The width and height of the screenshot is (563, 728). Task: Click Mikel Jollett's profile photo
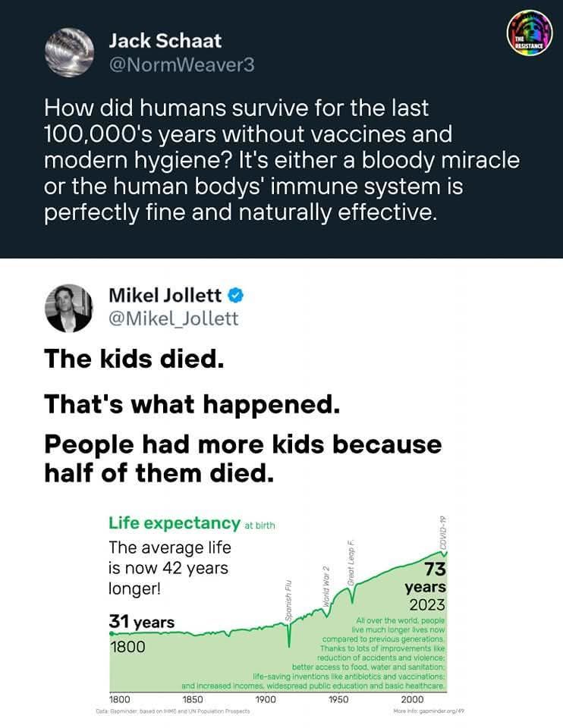70,308
